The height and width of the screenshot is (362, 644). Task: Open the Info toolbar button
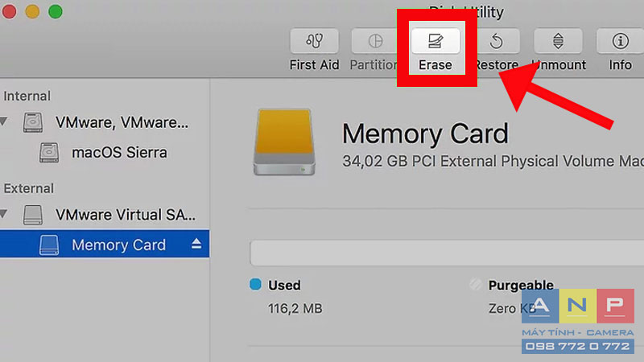pos(620,41)
